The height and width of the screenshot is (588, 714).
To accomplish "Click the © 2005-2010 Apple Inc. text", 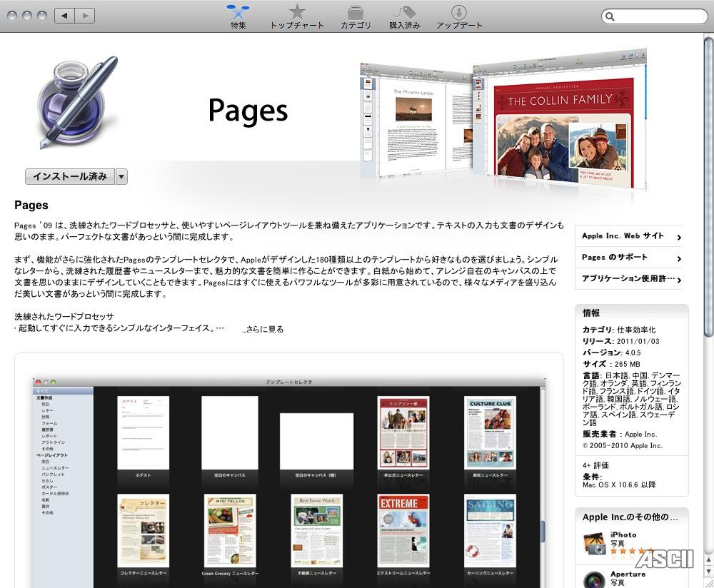I will coord(623,445).
